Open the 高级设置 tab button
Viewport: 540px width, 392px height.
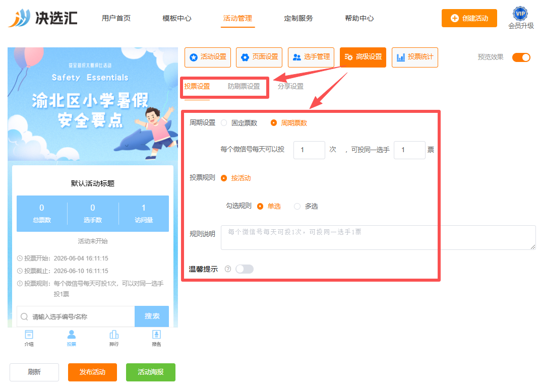[x=363, y=57]
